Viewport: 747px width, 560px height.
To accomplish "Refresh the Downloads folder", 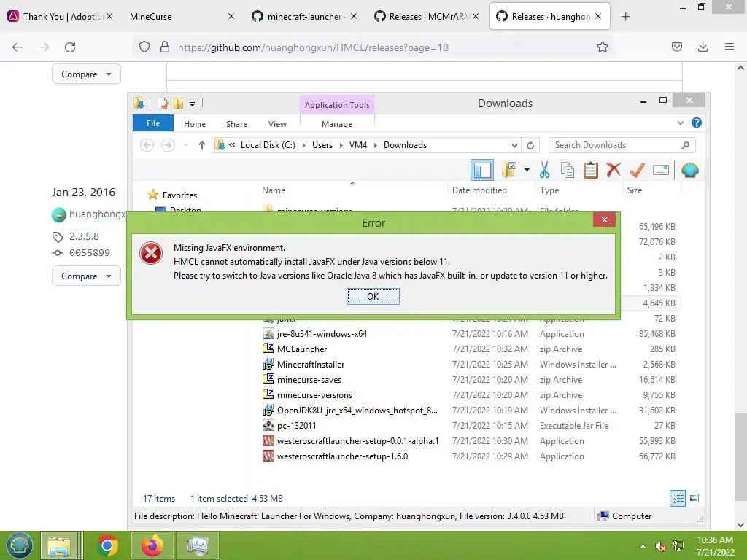I will click(530, 145).
